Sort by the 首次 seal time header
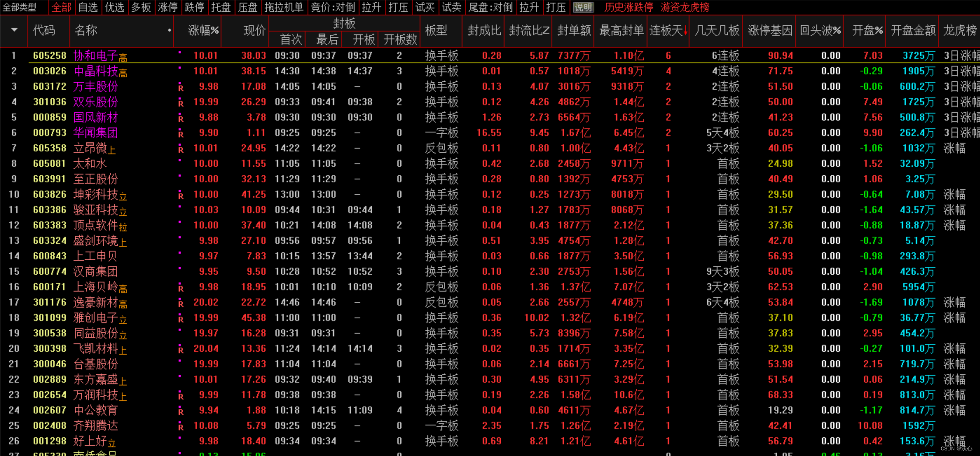Viewport: 980px width, 456px height. pyautogui.click(x=291, y=39)
